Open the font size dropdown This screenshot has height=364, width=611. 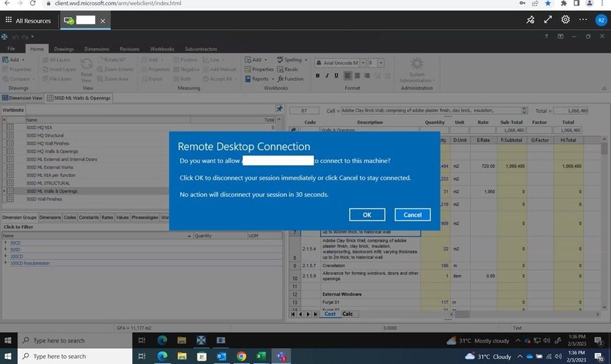[380, 63]
